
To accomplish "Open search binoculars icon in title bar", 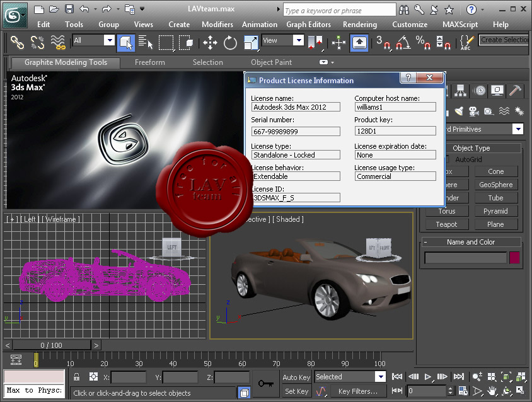I will coord(404,10).
